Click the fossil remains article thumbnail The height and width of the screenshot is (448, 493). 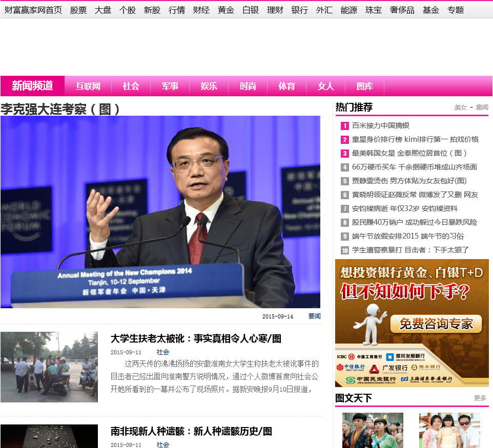coord(49,436)
